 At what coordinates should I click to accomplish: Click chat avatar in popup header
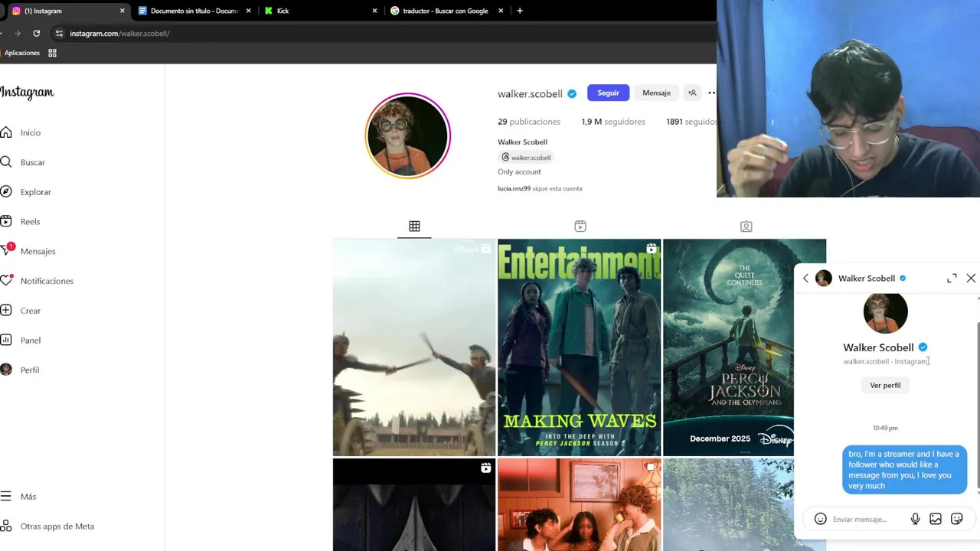tap(824, 279)
